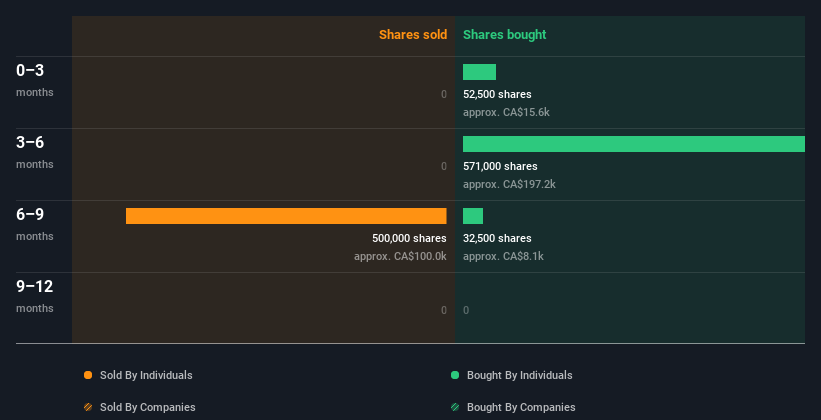The height and width of the screenshot is (420, 821).
Task: Select the orange 6–9 months sold bar
Action: coord(286,216)
